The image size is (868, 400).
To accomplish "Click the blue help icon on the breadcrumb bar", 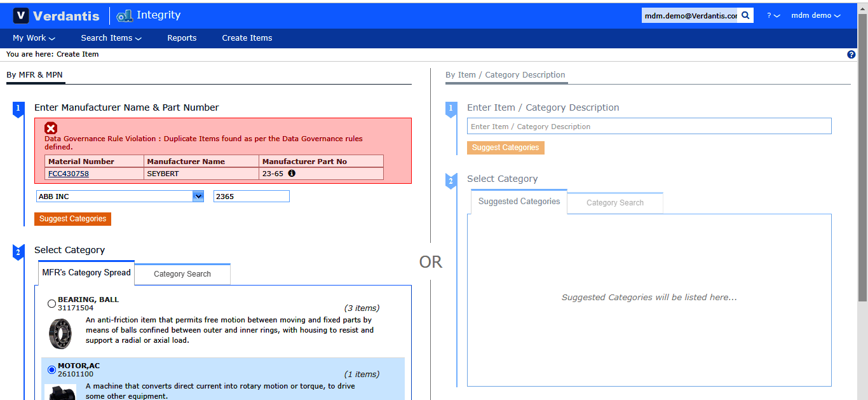I will [851, 55].
